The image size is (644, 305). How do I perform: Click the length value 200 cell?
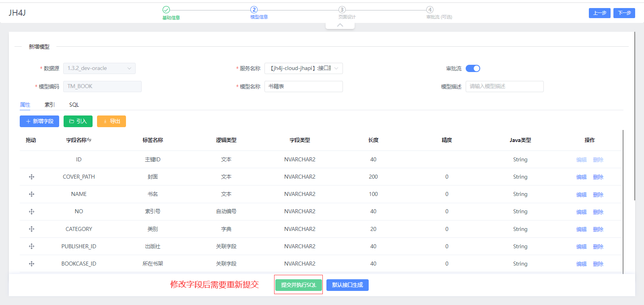374,177
